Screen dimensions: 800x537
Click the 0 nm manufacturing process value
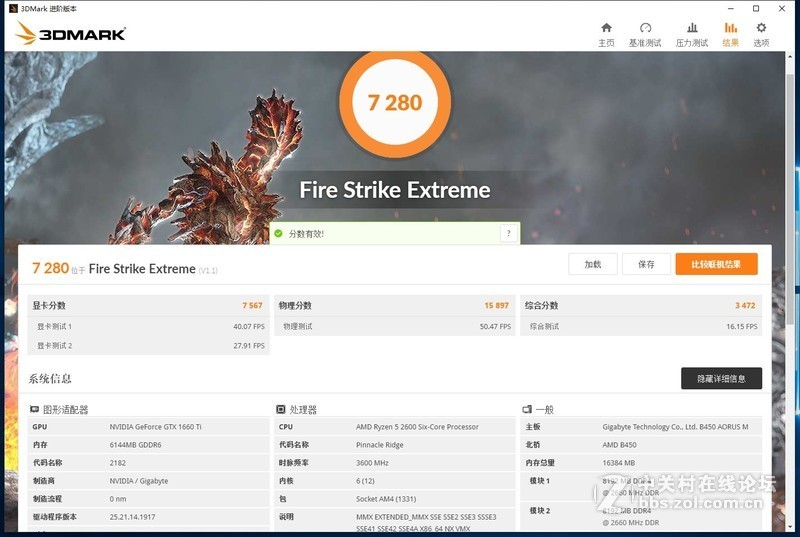(x=117, y=499)
